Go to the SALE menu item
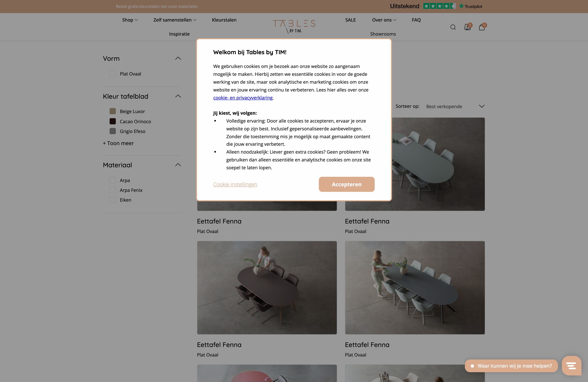Viewport: 588px width, 382px height. click(350, 20)
